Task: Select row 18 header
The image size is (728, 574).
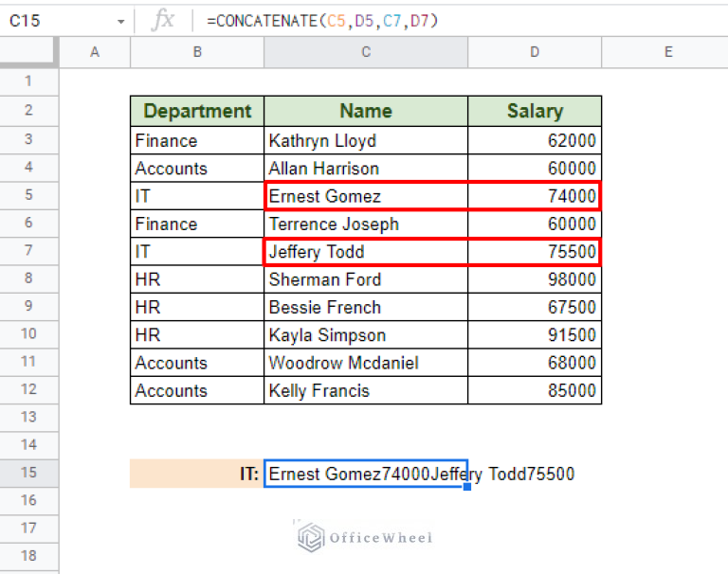Action: pos(28,556)
